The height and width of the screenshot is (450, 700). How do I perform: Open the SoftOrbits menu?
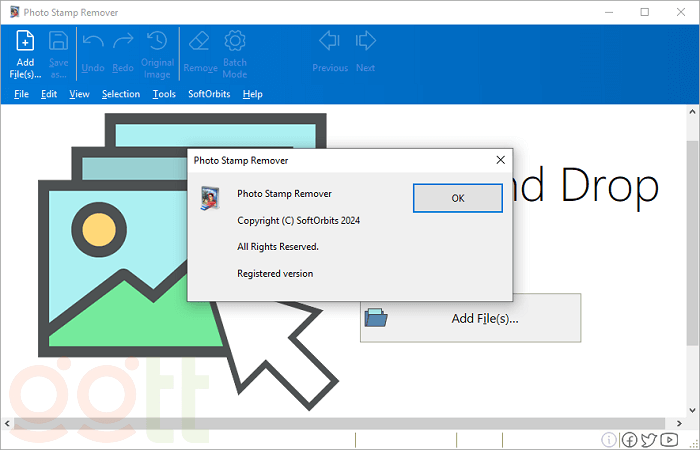tap(209, 94)
